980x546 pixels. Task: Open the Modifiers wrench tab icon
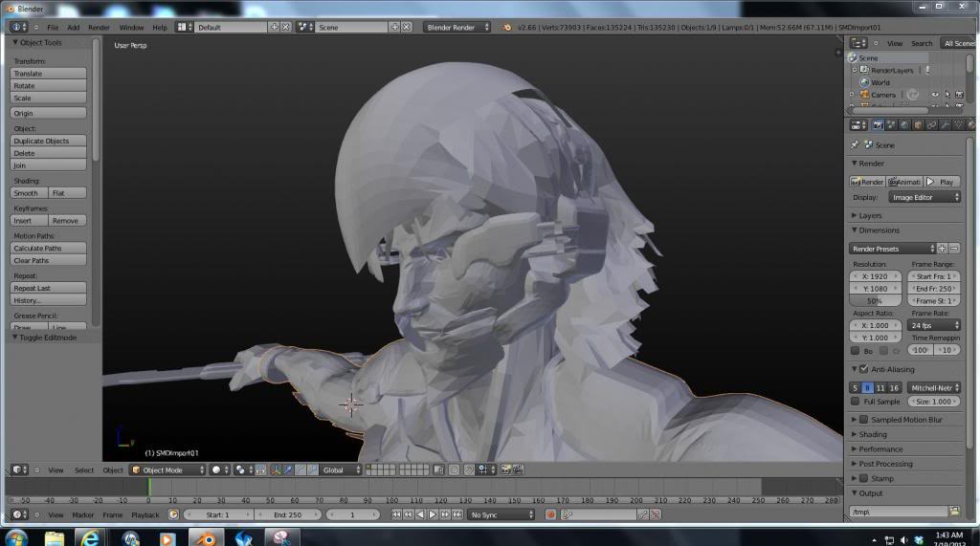coord(945,125)
